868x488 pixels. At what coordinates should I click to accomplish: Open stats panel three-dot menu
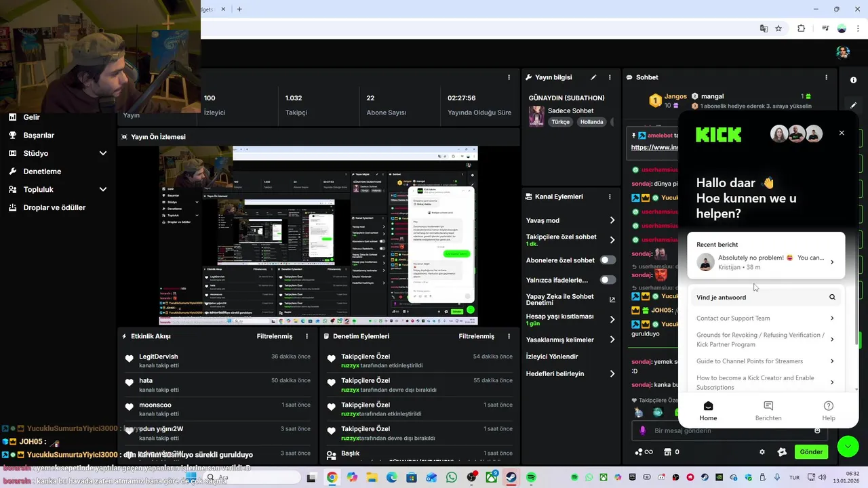click(x=509, y=77)
